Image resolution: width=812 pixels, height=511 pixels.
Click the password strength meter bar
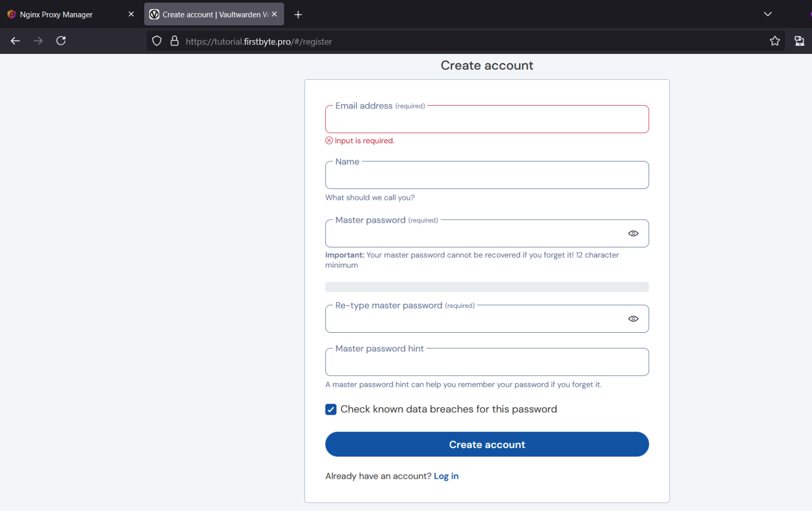487,287
